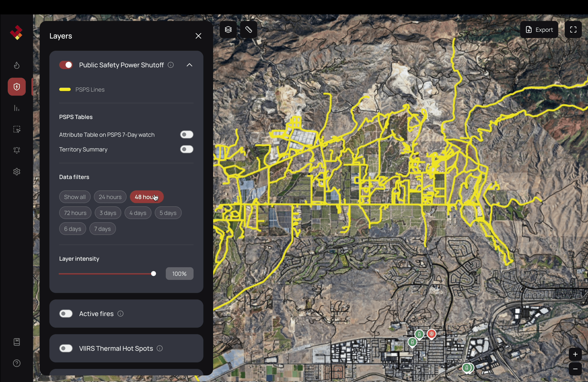Screen dimensions: 588x382
Task: Click the Layer intensity slider handle
Action: 154,274
